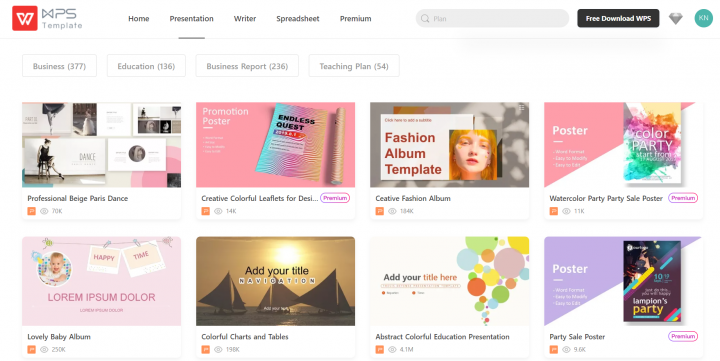Open Abstract Colorful Education thumbnail

pos(450,281)
